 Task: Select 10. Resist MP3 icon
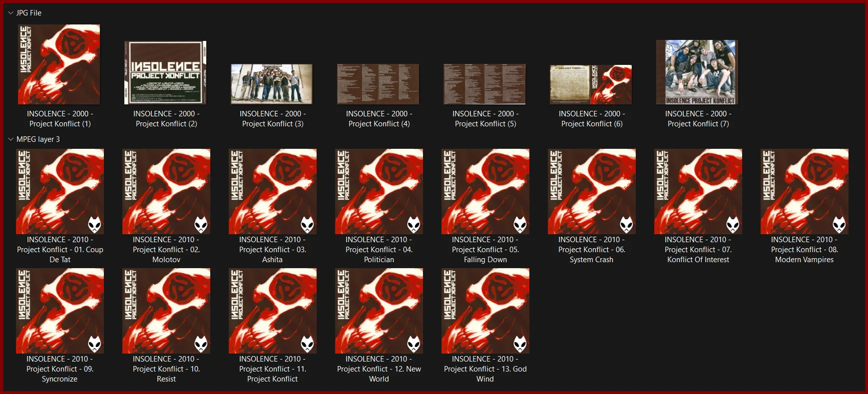coord(166,311)
